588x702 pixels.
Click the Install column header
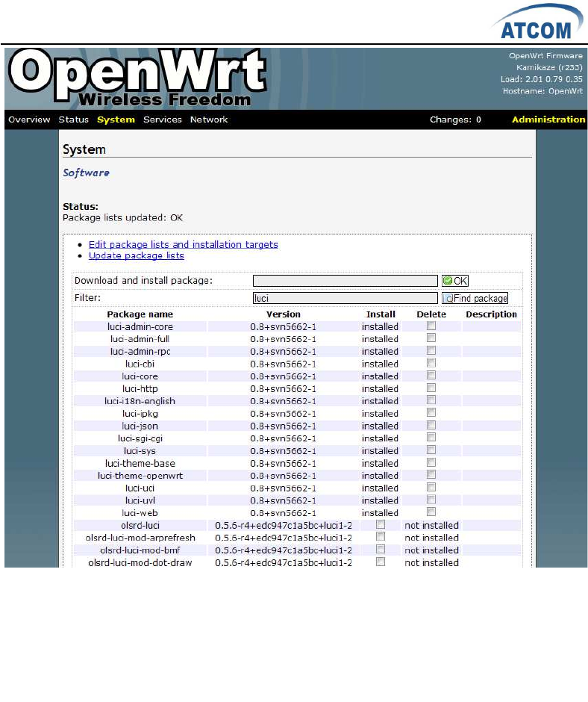click(381, 314)
